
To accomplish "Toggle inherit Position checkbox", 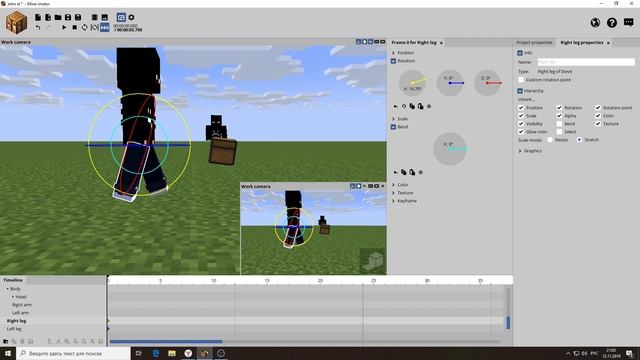I will (521, 108).
